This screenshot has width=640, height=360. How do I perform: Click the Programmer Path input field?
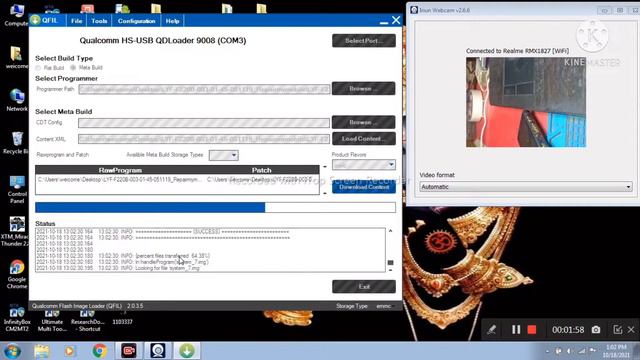point(204,89)
